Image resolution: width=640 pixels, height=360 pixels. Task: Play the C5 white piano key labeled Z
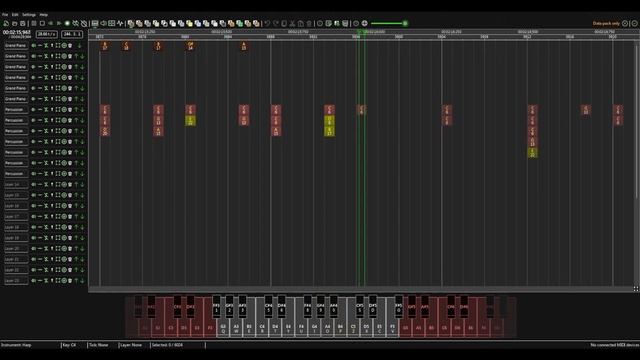tap(353, 328)
